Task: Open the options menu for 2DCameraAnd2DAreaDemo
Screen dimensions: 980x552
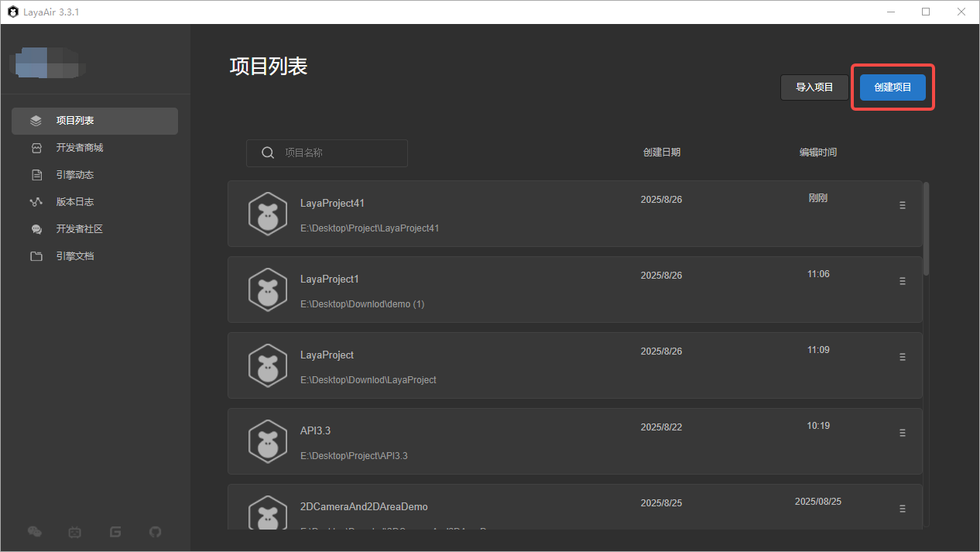Action: pyautogui.click(x=902, y=509)
